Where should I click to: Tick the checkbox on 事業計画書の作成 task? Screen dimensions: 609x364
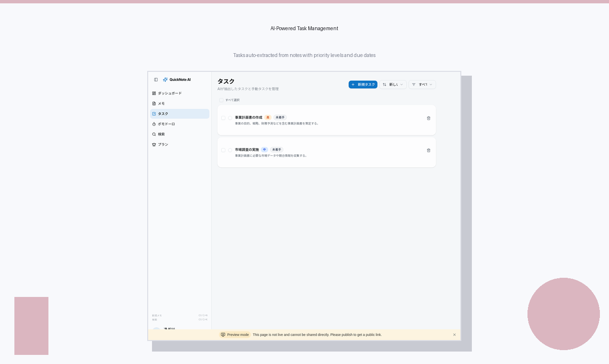(223, 118)
